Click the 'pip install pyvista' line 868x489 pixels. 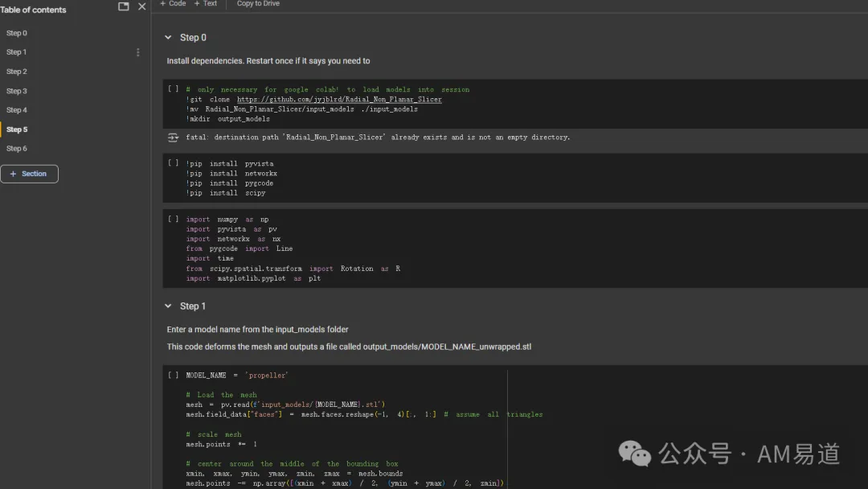(230, 164)
